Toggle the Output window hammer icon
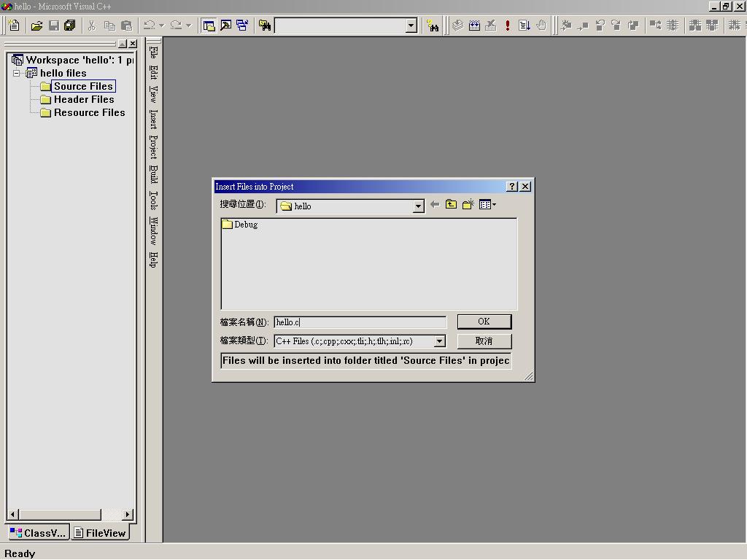The width and height of the screenshot is (747, 560). tap(225, 26)
